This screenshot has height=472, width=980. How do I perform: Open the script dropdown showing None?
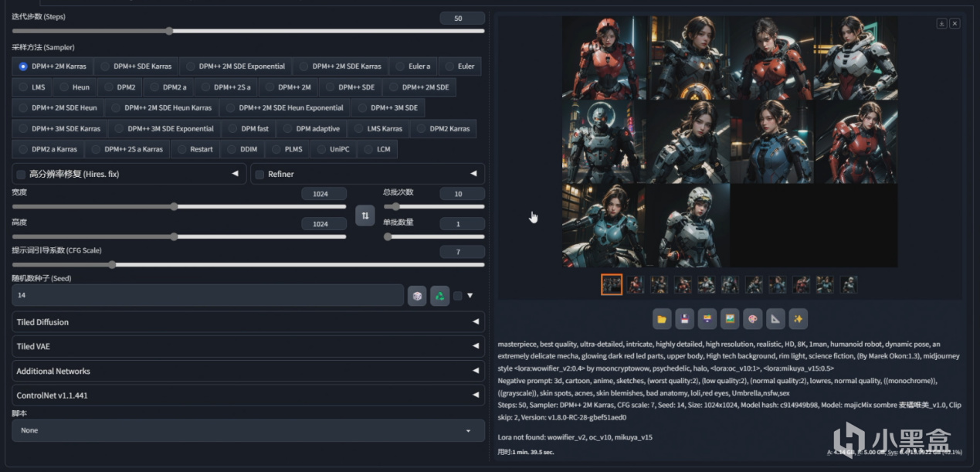tap(248, 430)
